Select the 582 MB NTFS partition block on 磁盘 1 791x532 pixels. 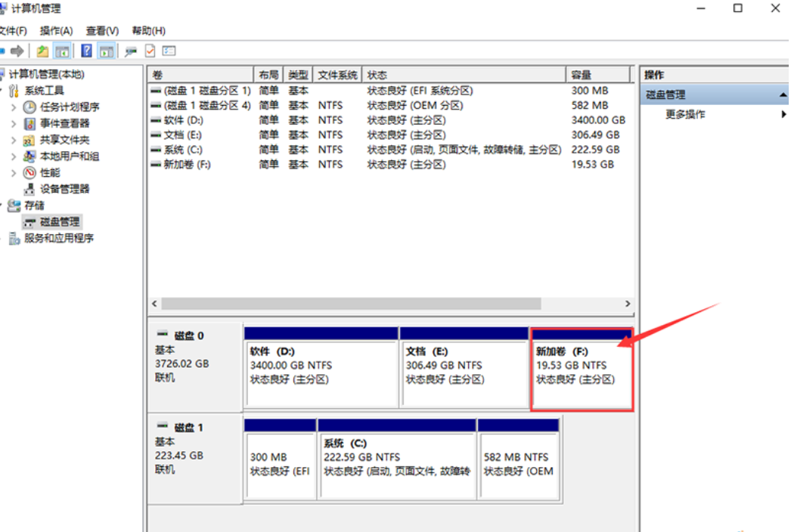[519, 459]
